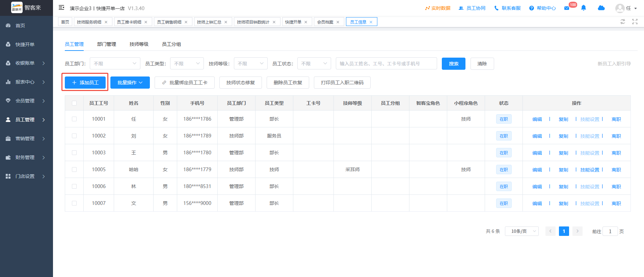
Task: Switch to the 首页 page tab
Action: tap(65, 22)
